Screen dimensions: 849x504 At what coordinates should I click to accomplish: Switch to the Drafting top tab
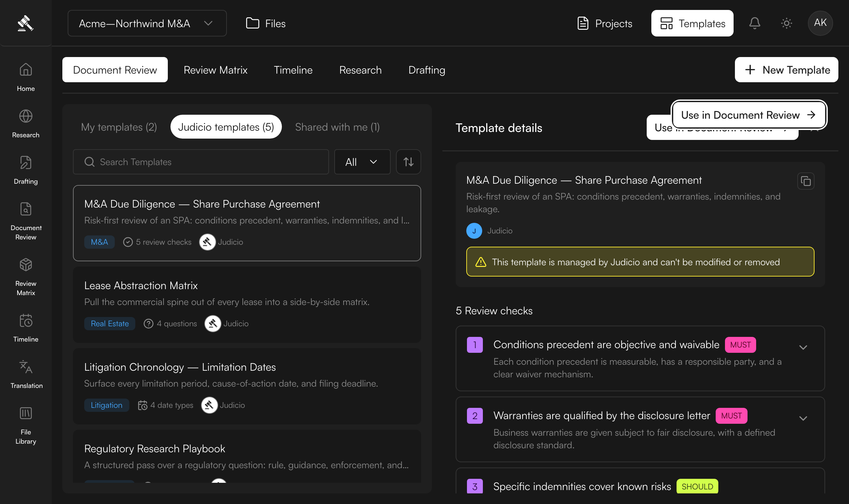coord(426,70)
